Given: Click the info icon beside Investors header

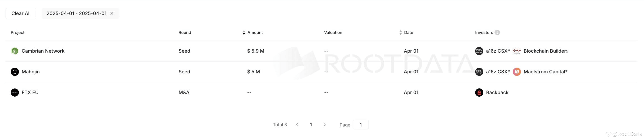Looking at the screenshot, I should tap(497, 32).
